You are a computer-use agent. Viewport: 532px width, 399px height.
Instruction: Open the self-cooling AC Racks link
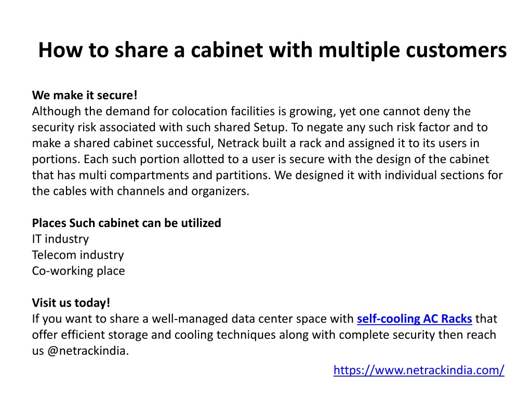414,319
